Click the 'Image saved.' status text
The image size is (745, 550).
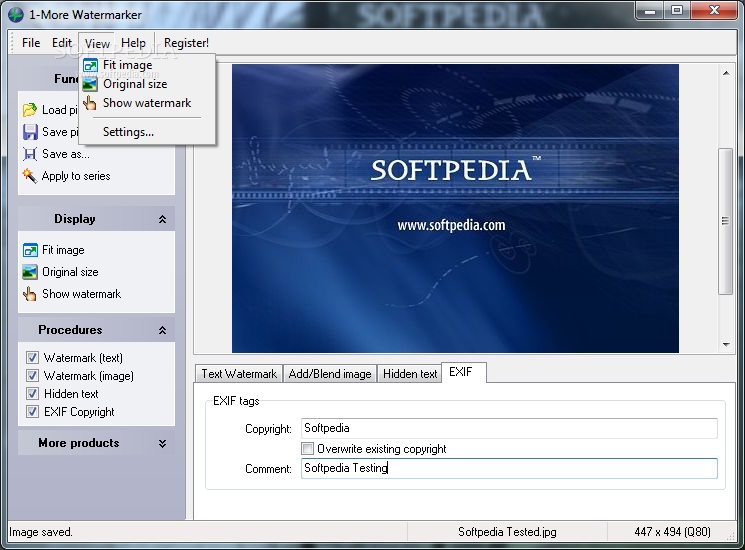(41, 532)
